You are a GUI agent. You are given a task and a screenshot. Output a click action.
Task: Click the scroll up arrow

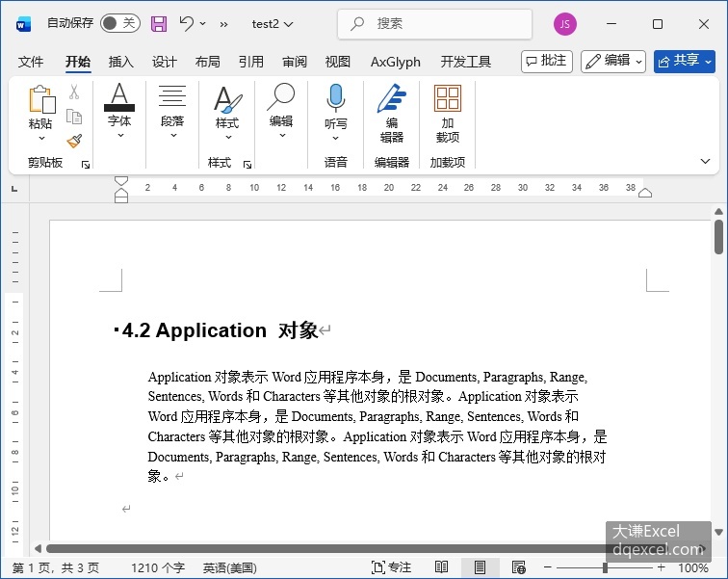718,212
